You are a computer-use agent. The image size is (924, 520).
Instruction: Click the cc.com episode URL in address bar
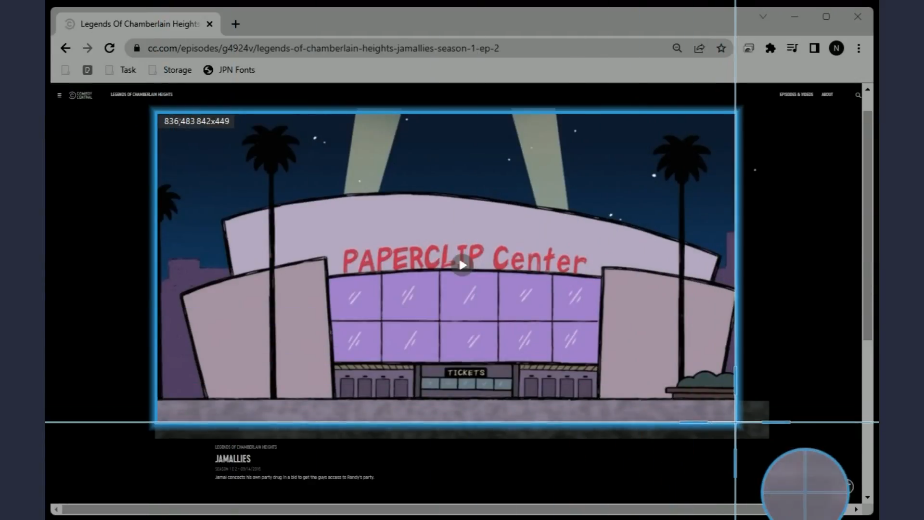coord(323,48)
